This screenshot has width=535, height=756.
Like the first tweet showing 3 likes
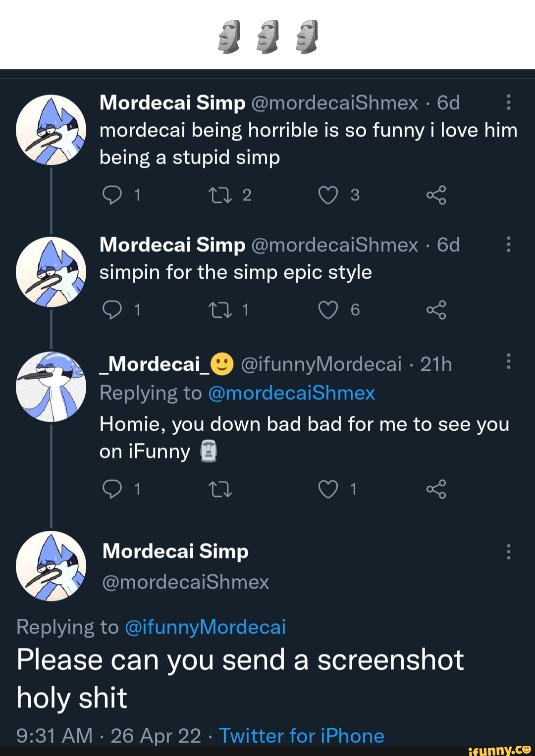[x=328, y=195]
